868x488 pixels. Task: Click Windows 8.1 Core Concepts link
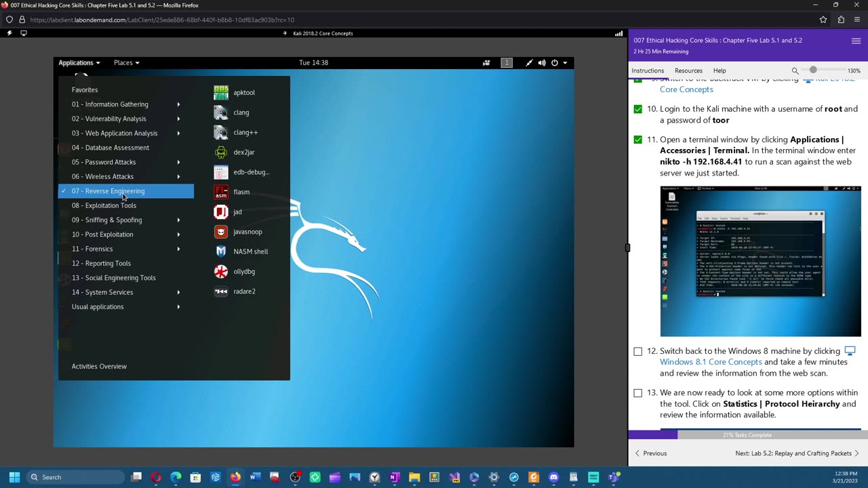[x=711, y=362]
